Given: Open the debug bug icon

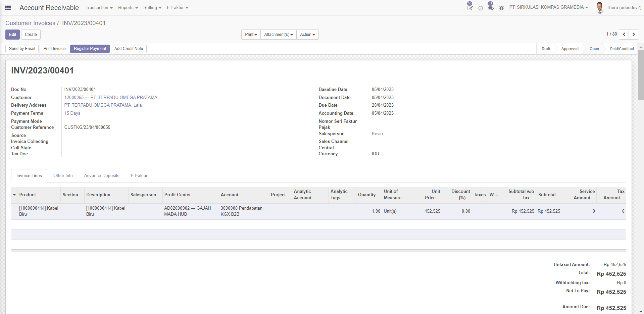Looking at the screenshot, I should click(501, 8).
